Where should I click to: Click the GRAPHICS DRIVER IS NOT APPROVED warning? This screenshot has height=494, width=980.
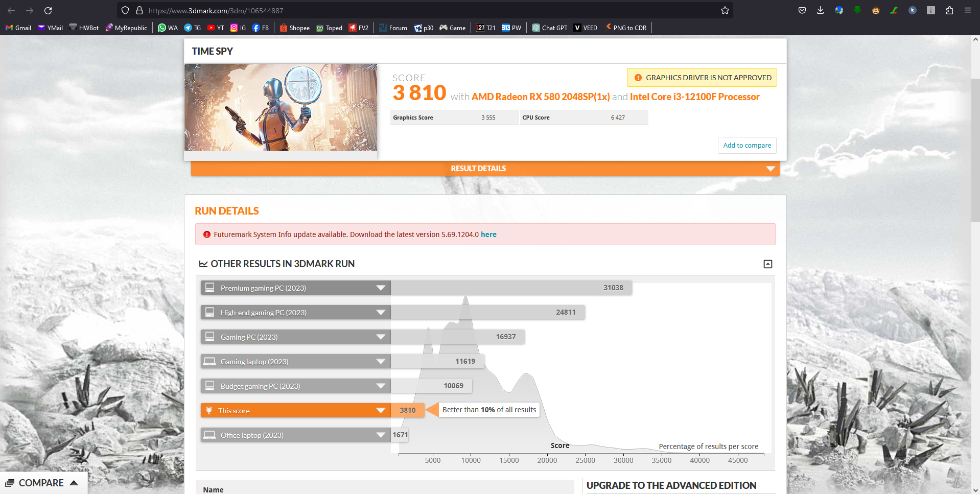(702, 78)
